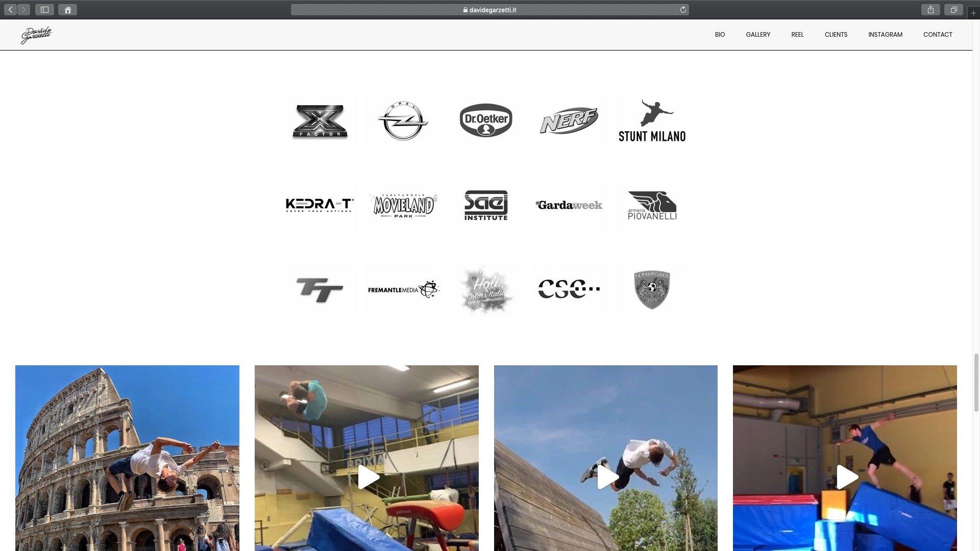
Task: Click the Davide Garzetti signature logo
Action: tap(36, 35)
